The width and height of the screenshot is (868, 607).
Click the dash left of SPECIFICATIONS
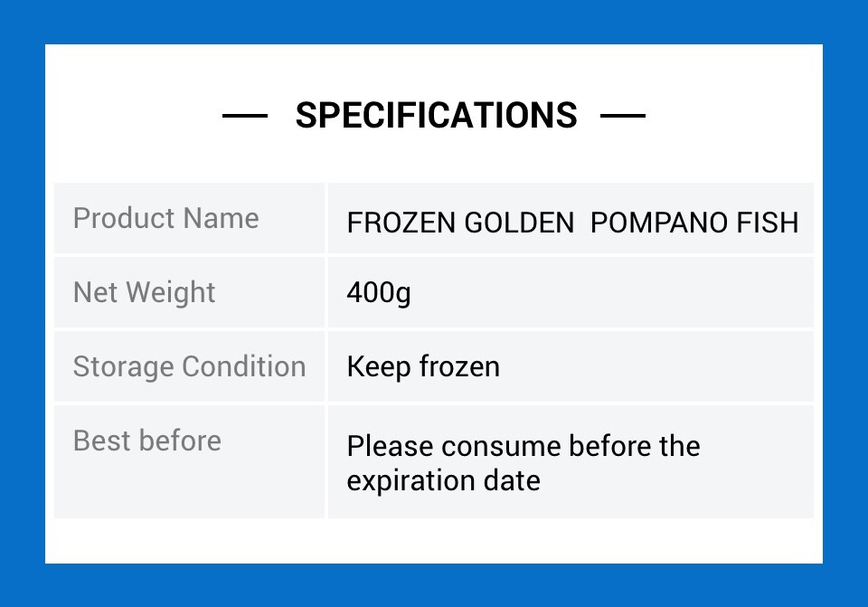[244, 116]
